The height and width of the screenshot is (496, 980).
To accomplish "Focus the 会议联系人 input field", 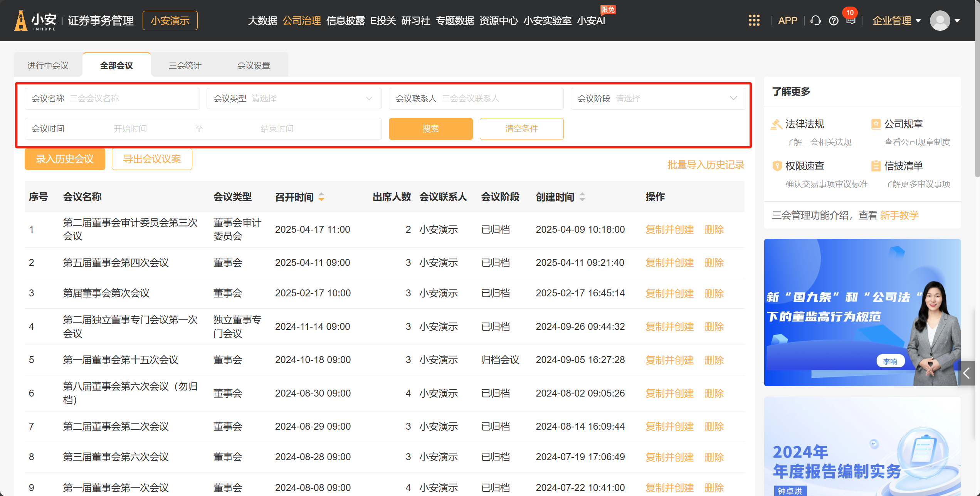I will [x=476, y=98].
